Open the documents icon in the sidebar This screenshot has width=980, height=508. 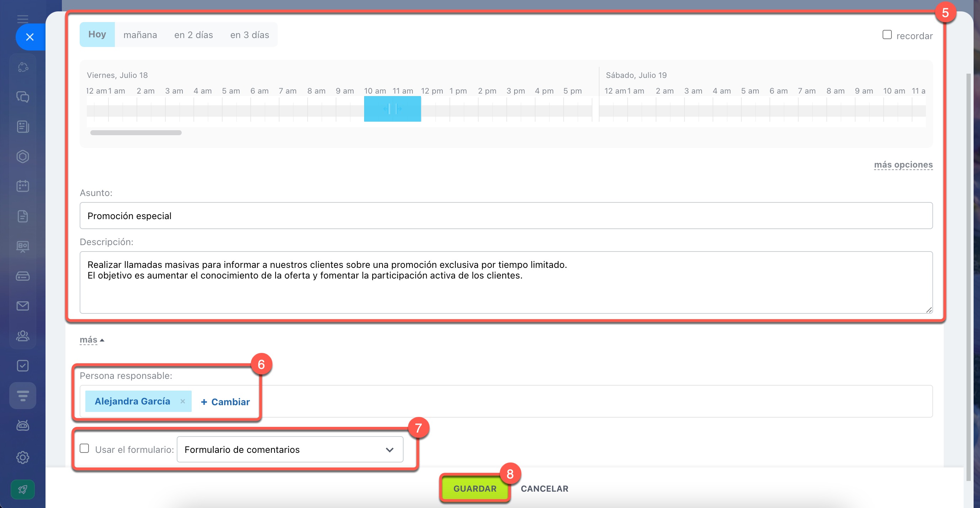coord(23,216)
